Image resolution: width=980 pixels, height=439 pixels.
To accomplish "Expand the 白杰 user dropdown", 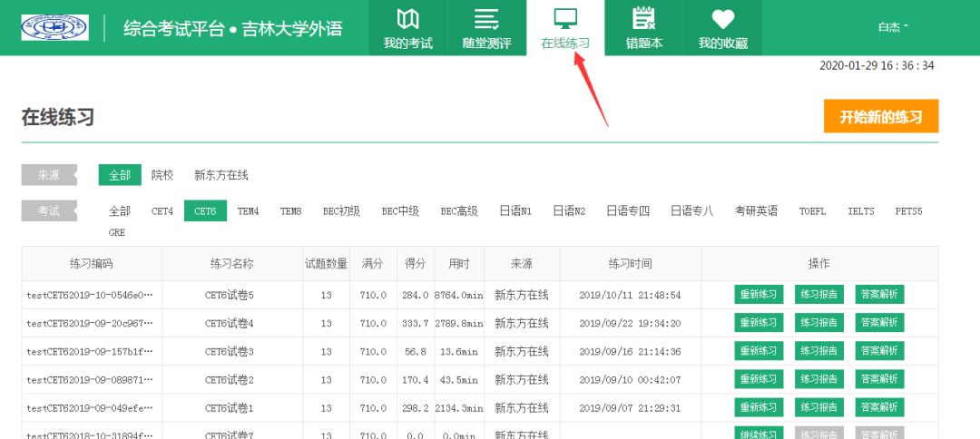I will [x=893, y=27].
